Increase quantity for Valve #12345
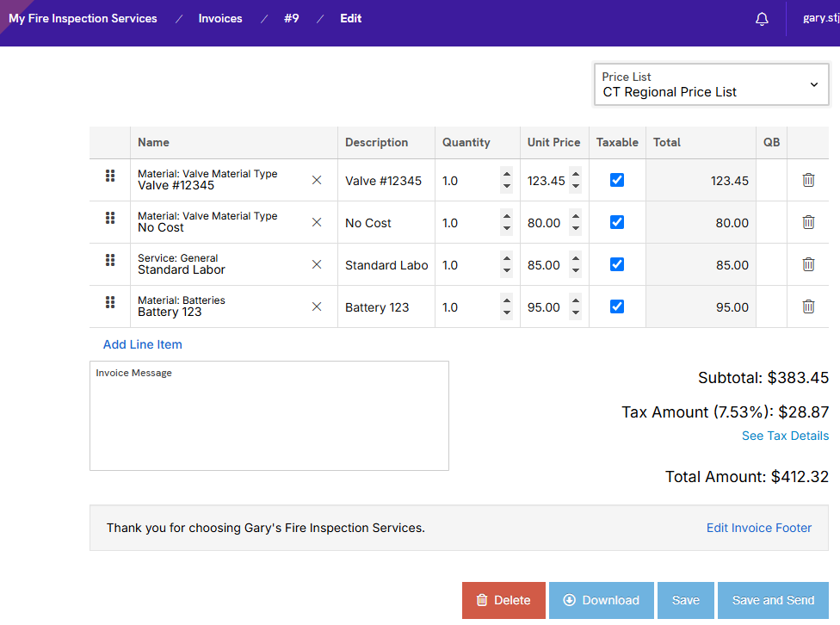 pyautogui.click(x=507, y=174)
